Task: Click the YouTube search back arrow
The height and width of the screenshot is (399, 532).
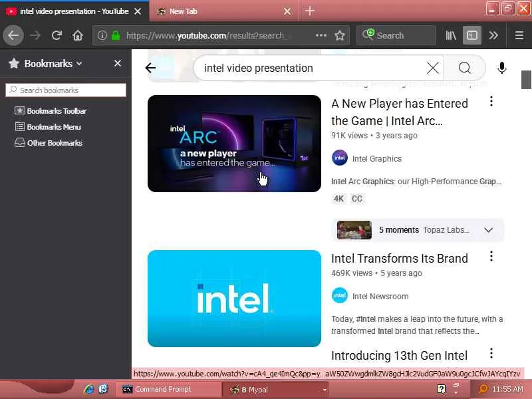Action: [150, 68]
